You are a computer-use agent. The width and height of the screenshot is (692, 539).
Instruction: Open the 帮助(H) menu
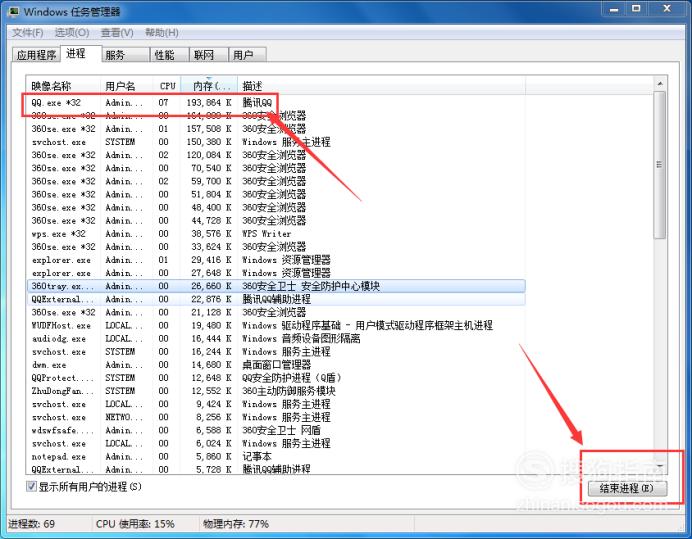(162, 32)
